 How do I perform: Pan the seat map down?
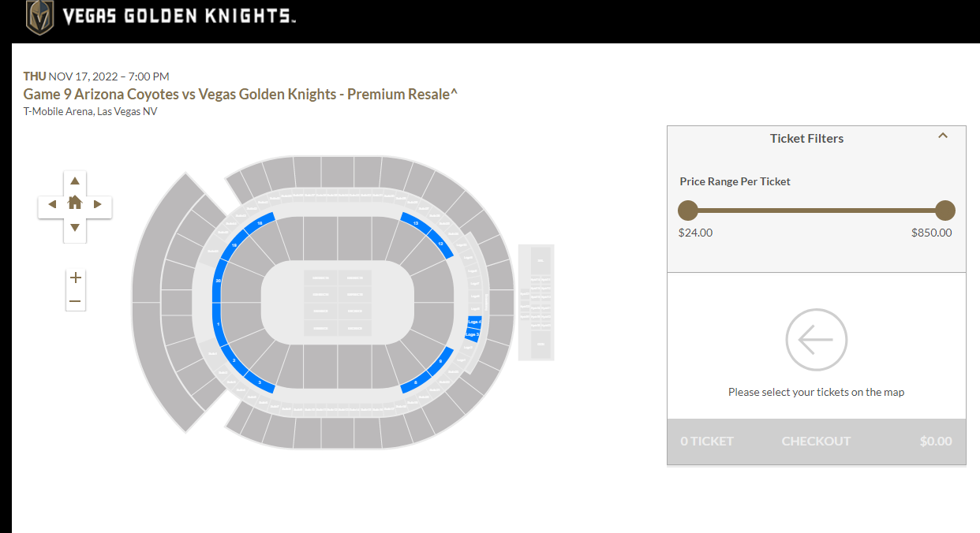click(x=75, y=227)
